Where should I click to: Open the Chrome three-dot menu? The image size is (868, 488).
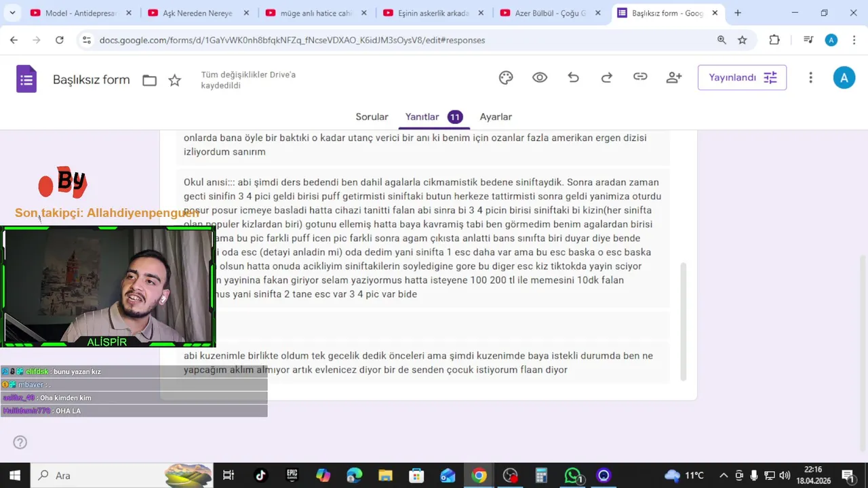854,40
